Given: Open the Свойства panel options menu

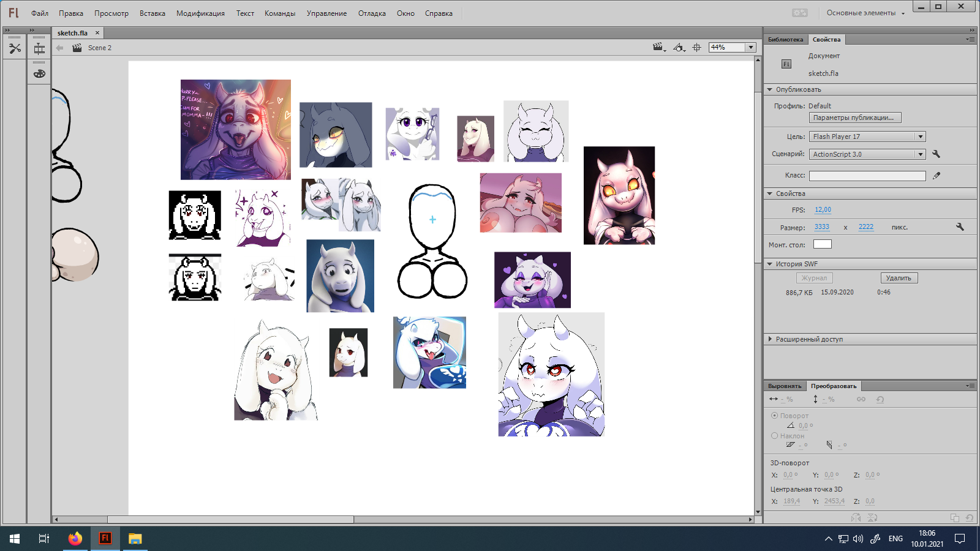Looking at the screenshot, I should click(970, 39).
